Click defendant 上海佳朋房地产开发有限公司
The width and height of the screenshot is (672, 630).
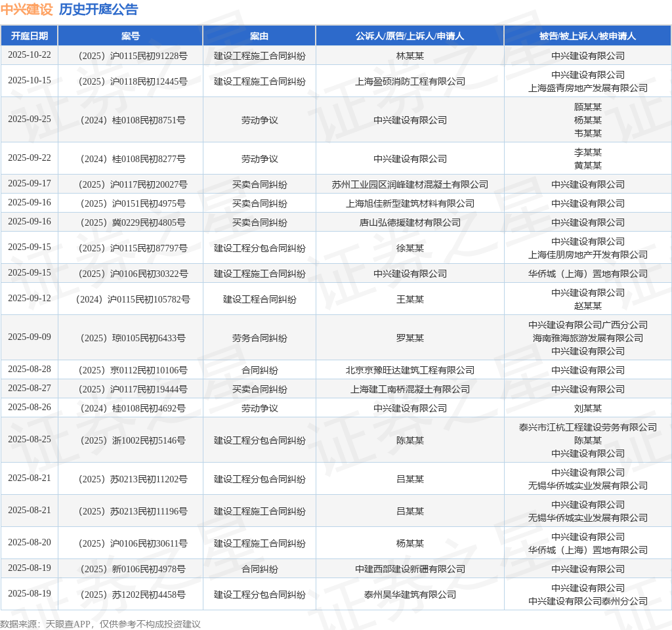point(587,255)
